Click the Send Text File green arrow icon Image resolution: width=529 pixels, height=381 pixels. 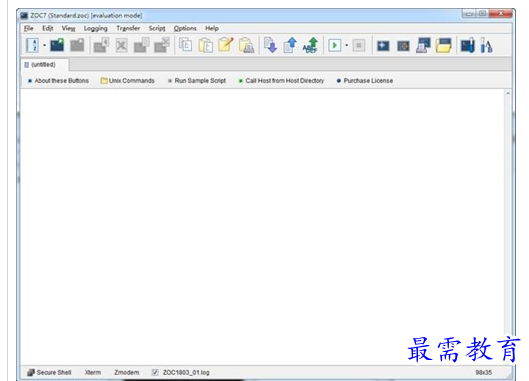pos(310,45)
